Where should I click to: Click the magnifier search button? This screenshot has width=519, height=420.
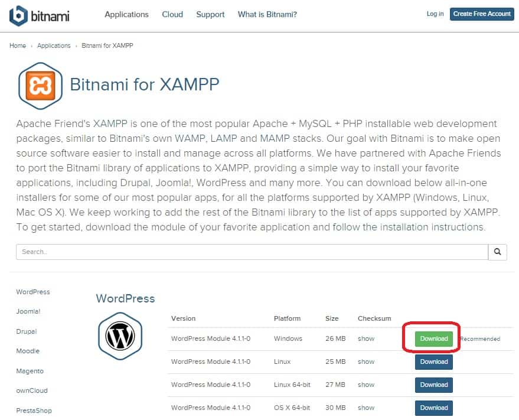pos(497,252)
